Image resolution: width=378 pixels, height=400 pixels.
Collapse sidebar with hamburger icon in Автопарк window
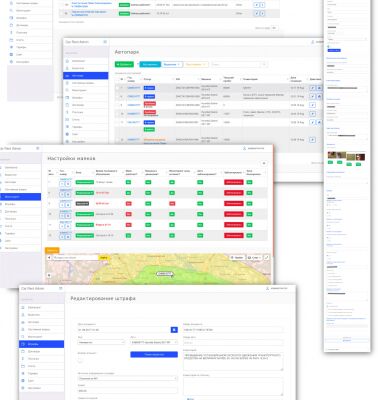(x=105, y=42)
